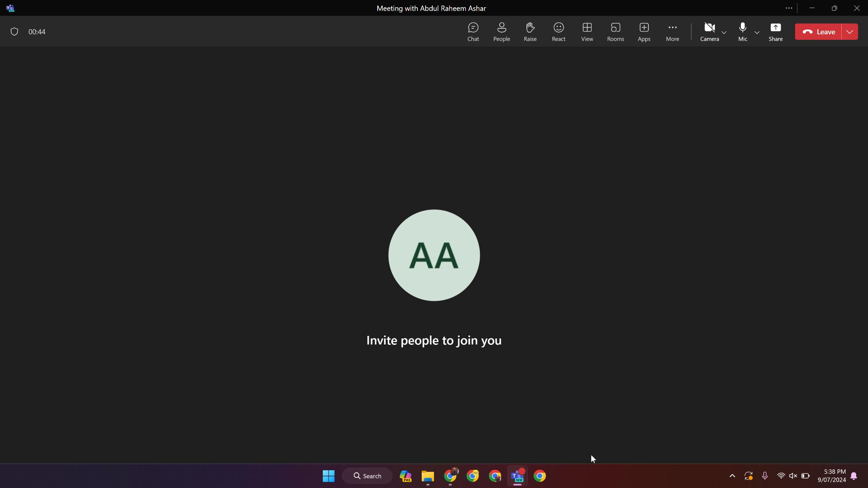
Task: Turn on the Camera
Action: click(x=709, y=32)
